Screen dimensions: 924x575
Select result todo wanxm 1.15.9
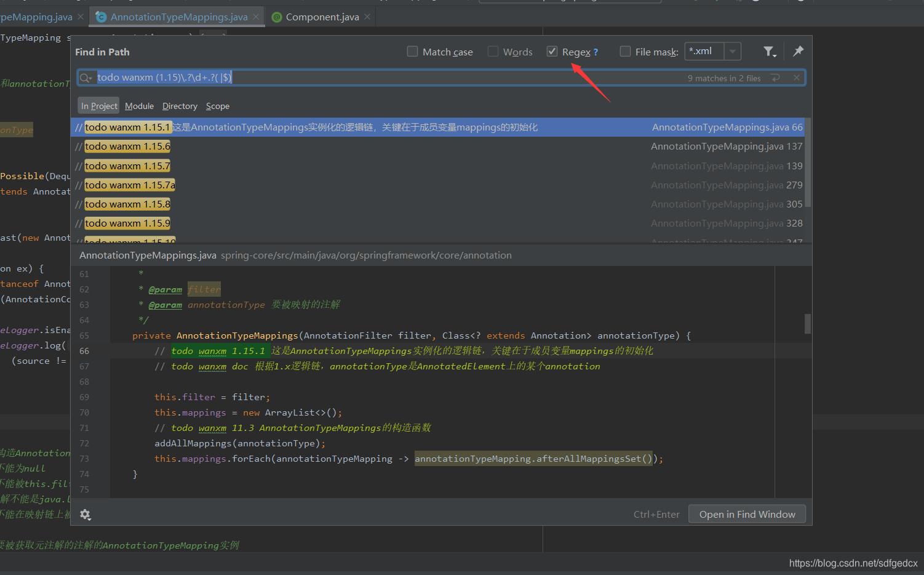pyautogui.click(x=438, y=223)
